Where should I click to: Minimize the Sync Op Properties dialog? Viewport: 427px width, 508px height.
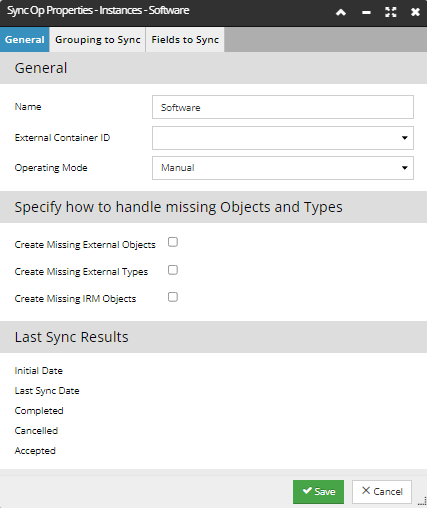click(x=366, y=13)
